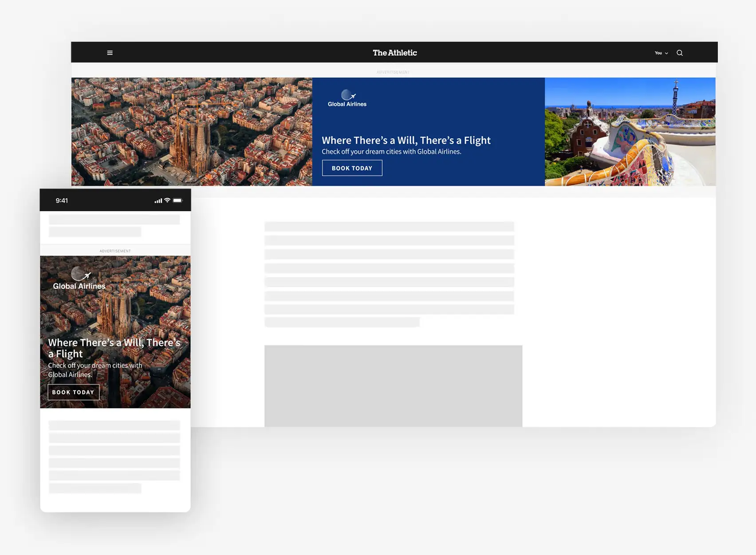This screenshot has height=555, width=756.
Task: Open the aerial Sagrada Familia photo in desktop banner
Action: (192, 131)
